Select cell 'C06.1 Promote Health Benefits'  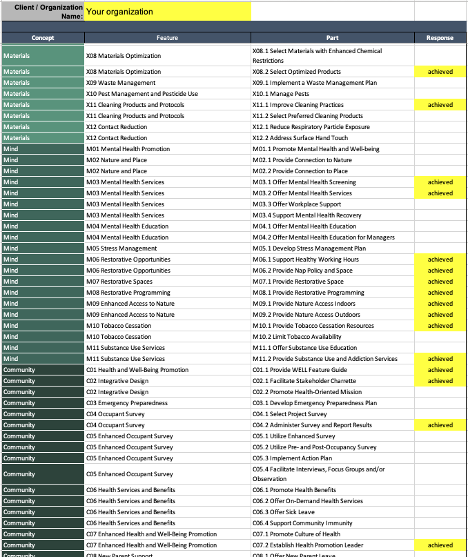coord(333,490)
